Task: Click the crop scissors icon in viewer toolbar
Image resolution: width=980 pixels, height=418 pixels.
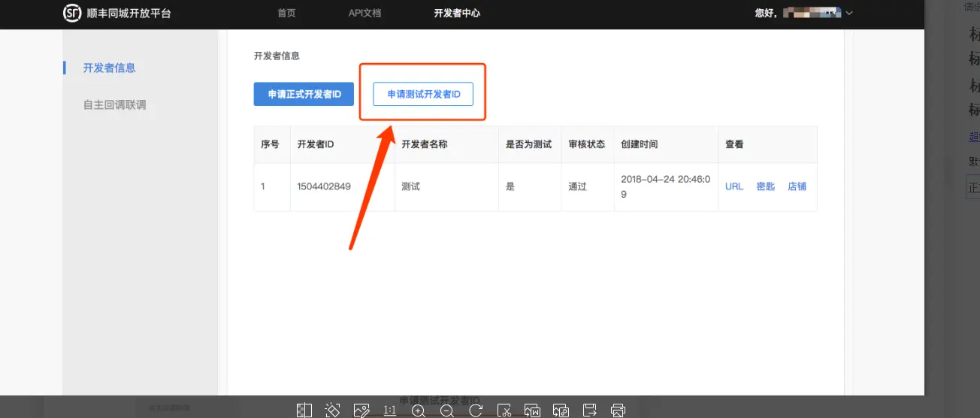Action: 504,410
